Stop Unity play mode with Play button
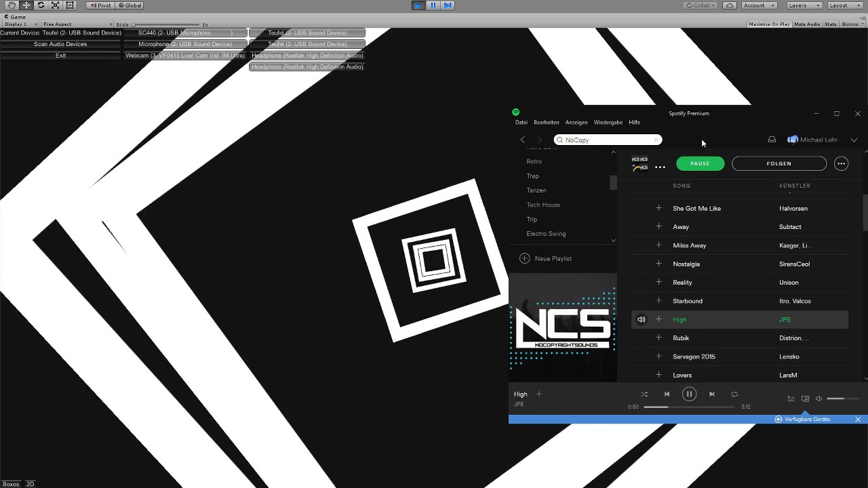868x488 pixels. (418, 5)
